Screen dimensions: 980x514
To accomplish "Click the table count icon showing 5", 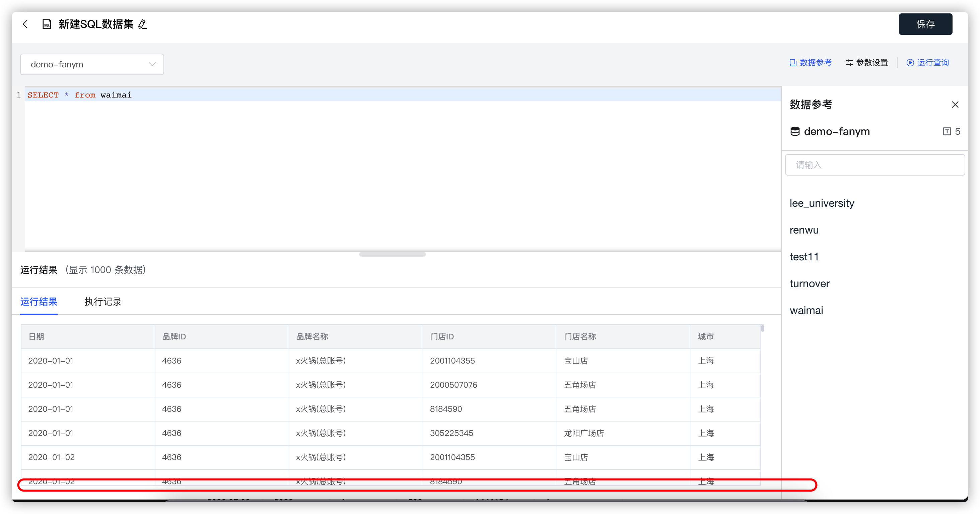I will click(947, 132).
